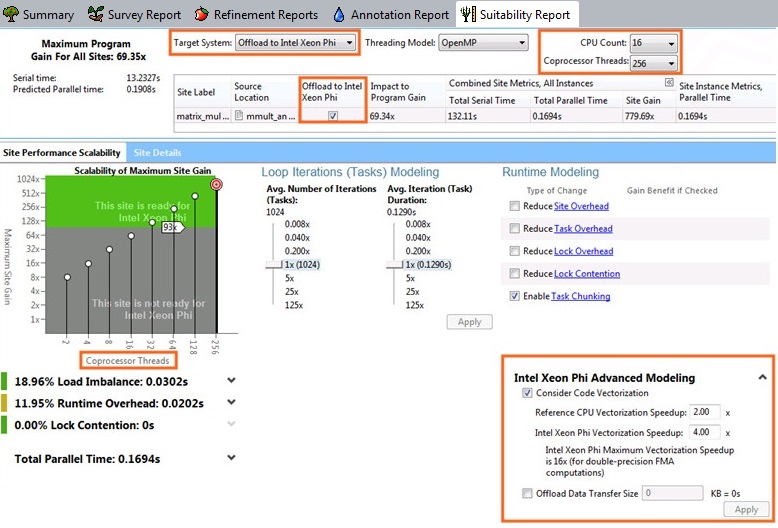Open the Threading Model dropdown

[482, 43]
